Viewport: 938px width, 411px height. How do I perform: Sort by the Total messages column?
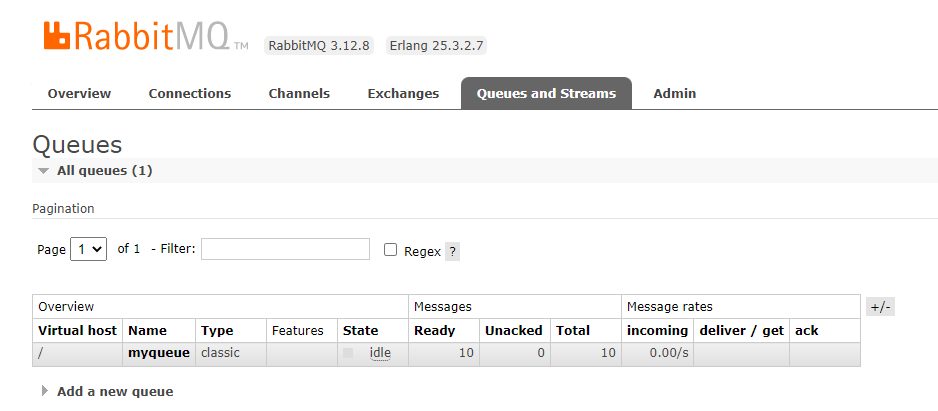tap(574, 330)
